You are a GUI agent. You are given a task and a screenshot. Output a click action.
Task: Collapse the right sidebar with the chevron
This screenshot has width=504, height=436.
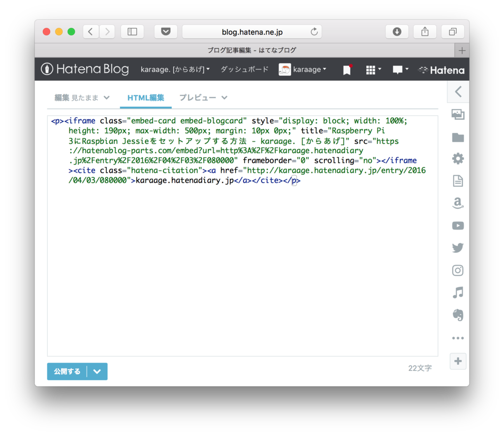coord(458,92)
